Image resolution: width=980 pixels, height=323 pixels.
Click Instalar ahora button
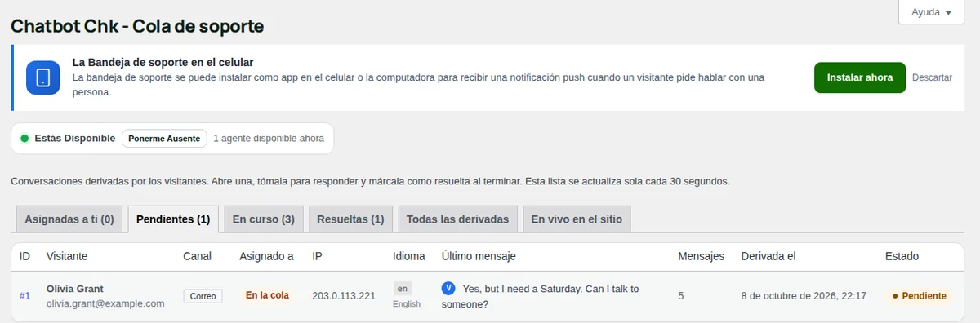coord(860,78)
